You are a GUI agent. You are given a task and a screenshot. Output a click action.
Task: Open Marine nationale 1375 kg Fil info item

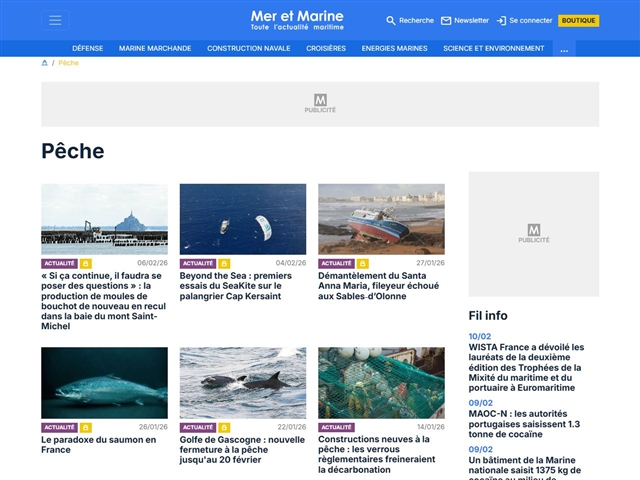525,469
